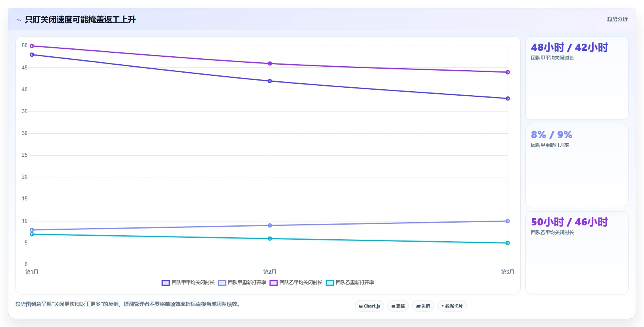644x327 pixels.
Task: Click the trend icon beside the title
Action: point(19,20)
